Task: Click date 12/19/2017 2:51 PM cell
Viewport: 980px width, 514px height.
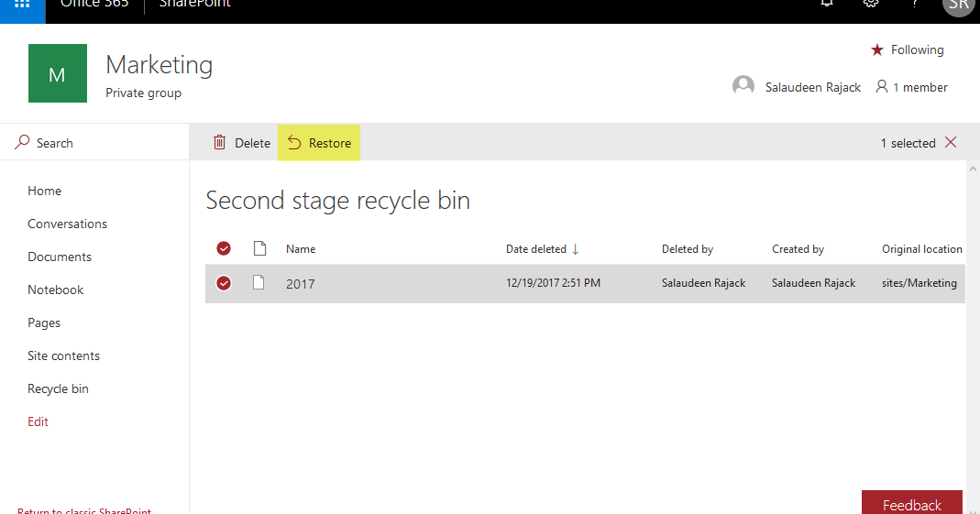Action: [x=553, y=283]
